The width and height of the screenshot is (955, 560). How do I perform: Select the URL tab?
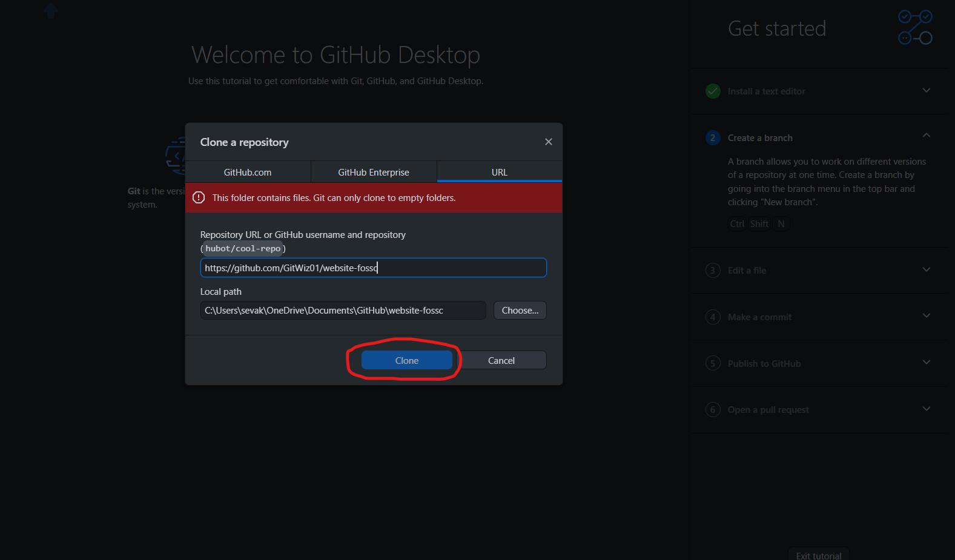click(x=500, y=172)
